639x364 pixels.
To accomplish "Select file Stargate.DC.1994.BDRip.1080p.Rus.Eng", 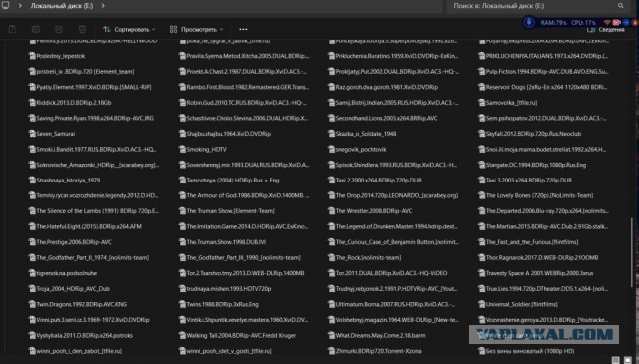I will click(532, 165).
